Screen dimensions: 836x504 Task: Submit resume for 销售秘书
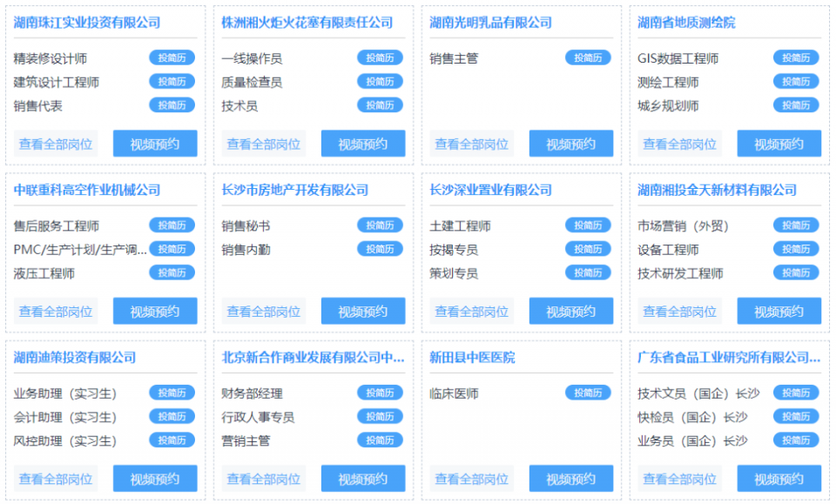[380, 225]
